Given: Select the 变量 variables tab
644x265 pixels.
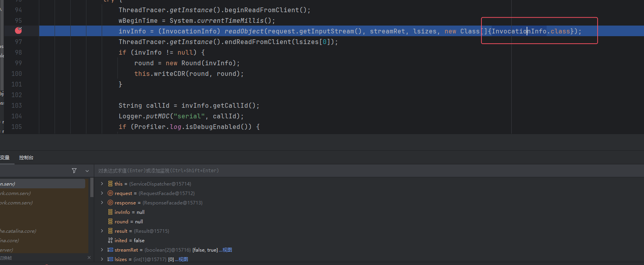Looking at the screenshot, I should 5,158.
